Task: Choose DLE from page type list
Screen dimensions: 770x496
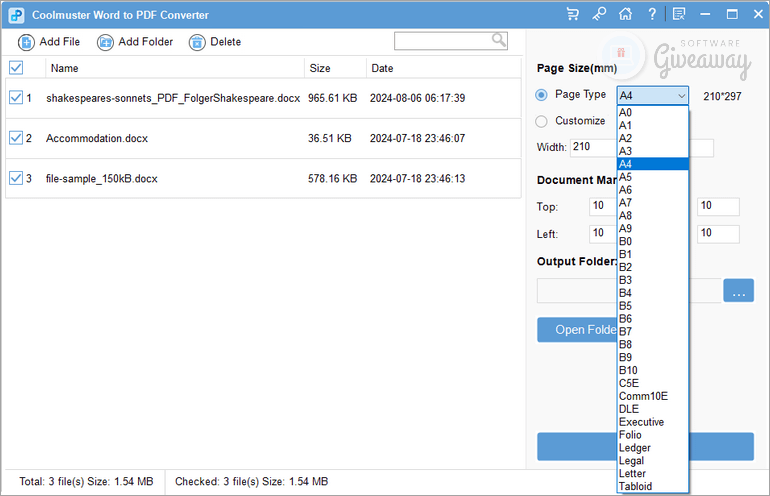Action: [x=653, y=409]
